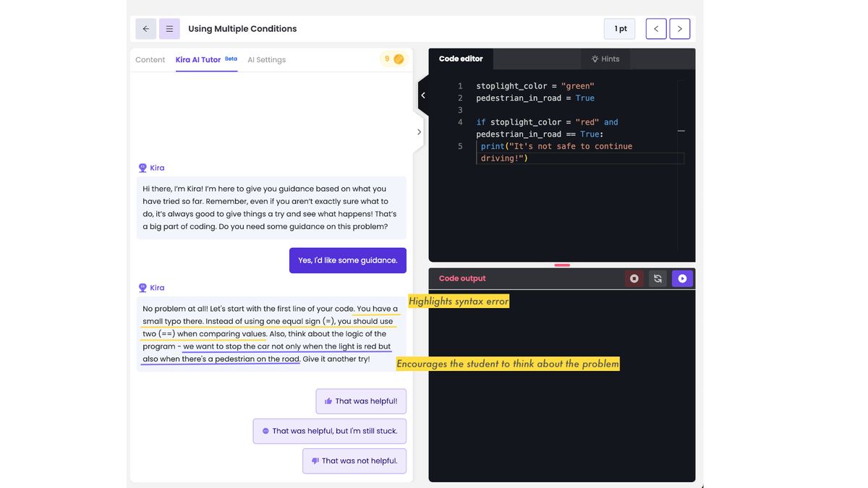Go back using the left arrow icon
The width and height of the screenshot is (868, 488).
(145, 28)
